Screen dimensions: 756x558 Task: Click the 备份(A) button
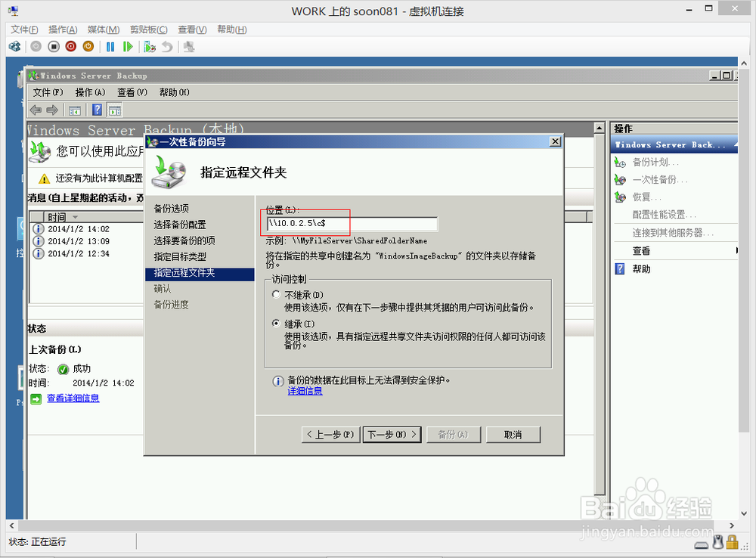coord(453,435)
